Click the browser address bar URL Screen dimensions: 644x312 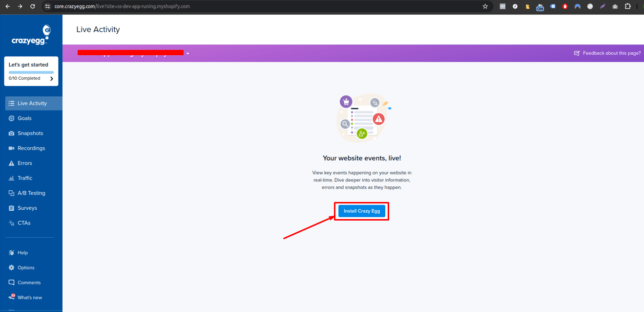coord(122,6)
